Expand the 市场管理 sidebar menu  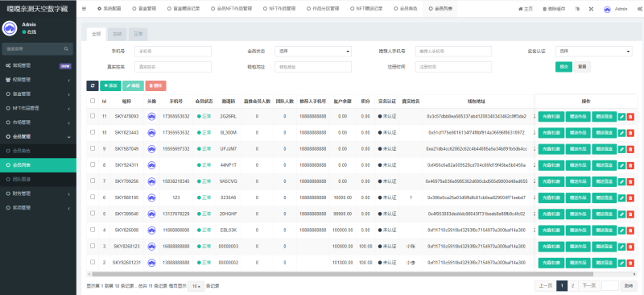point(38,123)
